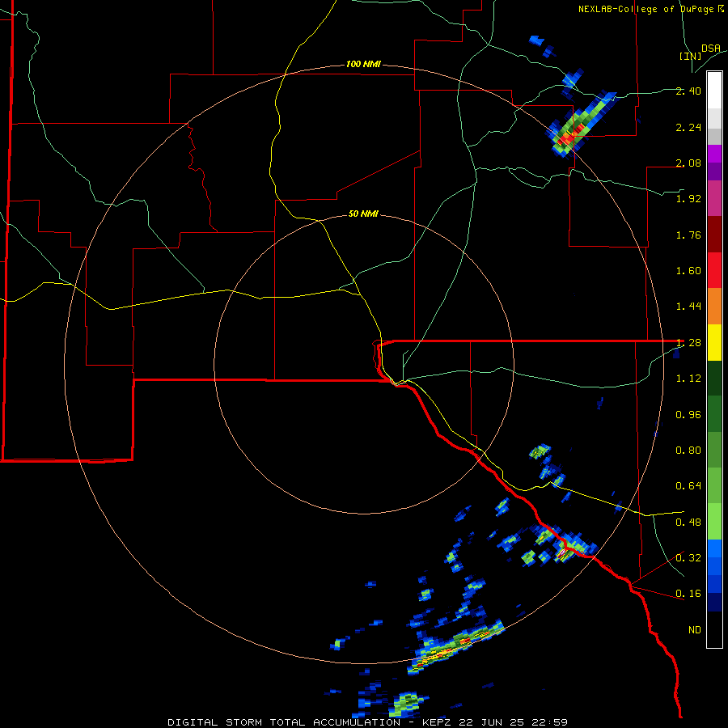Select the 2.24 legend value
The width and height of the screenshot is (728, 728).
pyautogui.click(x=688, y=127)
